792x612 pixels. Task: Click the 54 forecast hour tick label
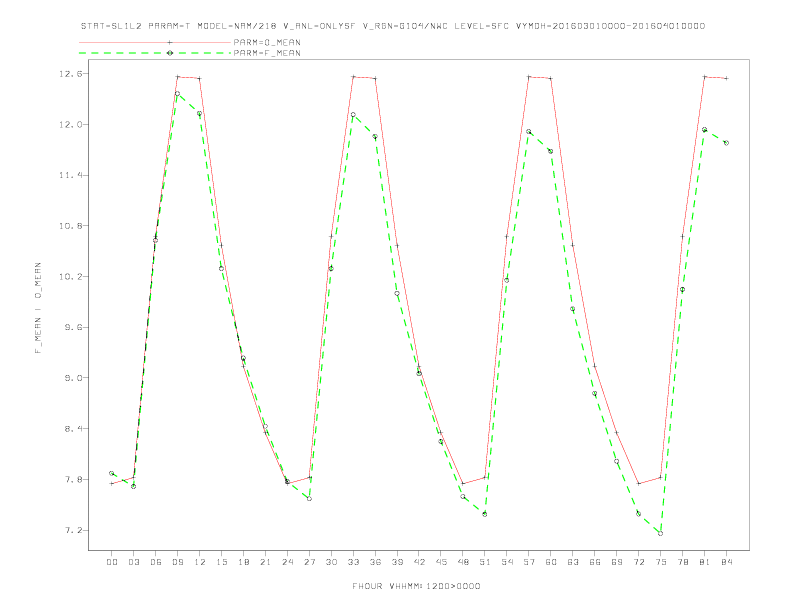[507, 562]
